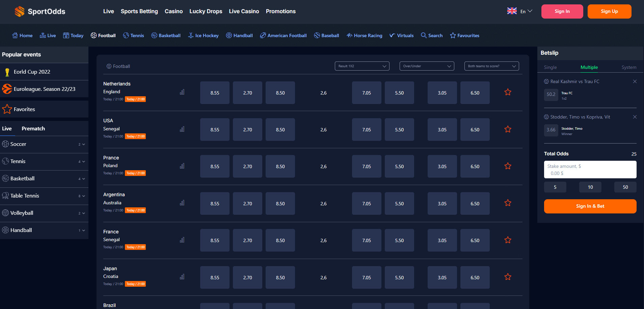Open statistics icon for France vs Senegal
The width and height of the screenshot is (644, 309).
point(182,240)
